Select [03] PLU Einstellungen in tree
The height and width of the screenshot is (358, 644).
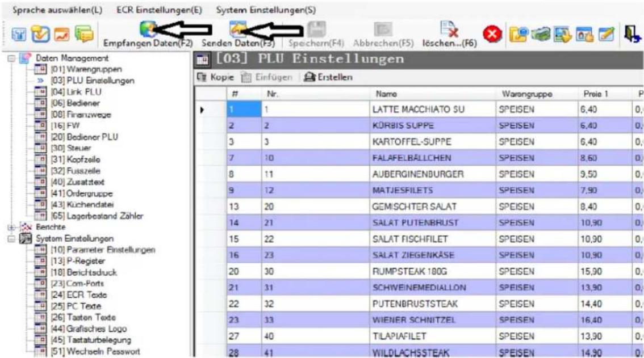(93, 81)
